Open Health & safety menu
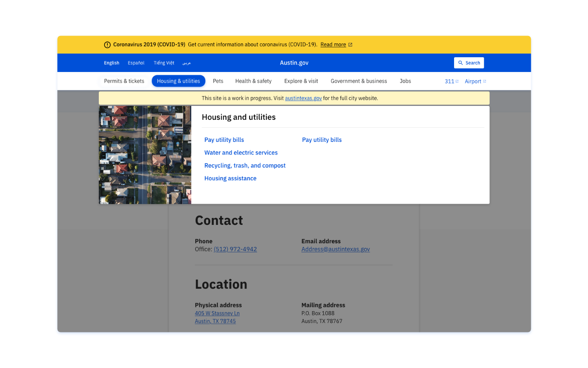This screenshot has height=368, width=588. click(x=253, y=81)
